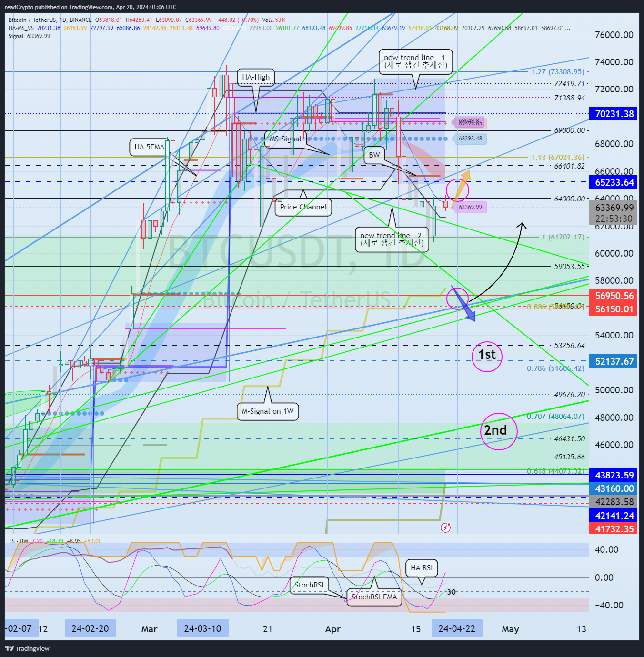Select the '0.707 (48064.07)' Fibonacci level label
Screen dimensions: 644x657
[x=555, y=417]
